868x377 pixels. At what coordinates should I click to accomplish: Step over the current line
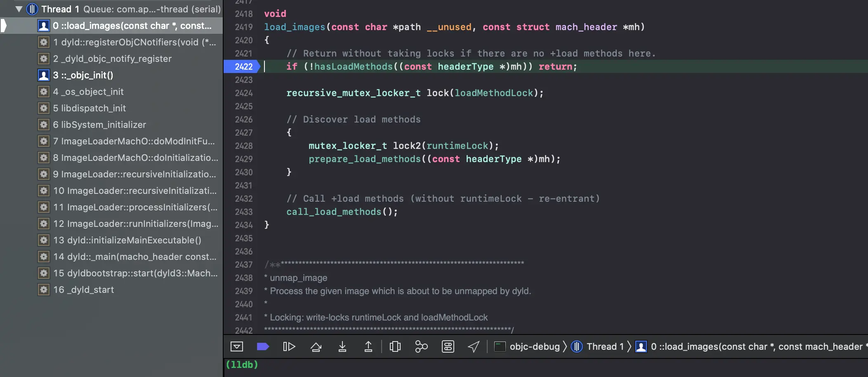(x=316, y=346)
